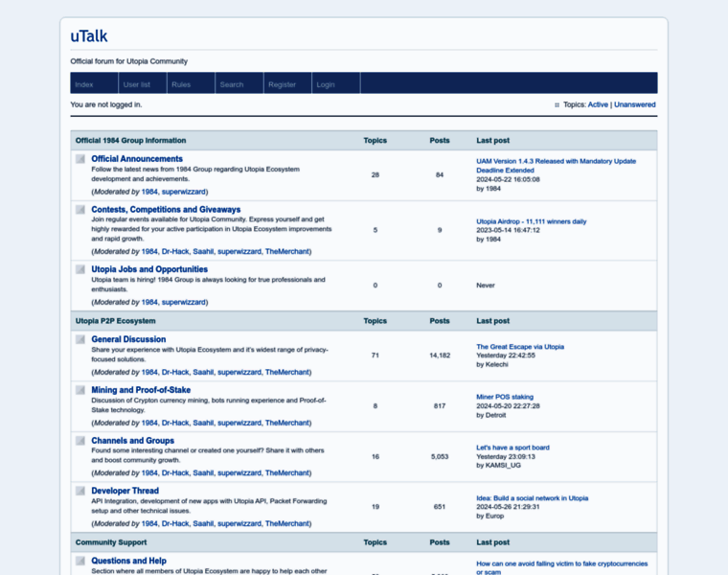This screenshot has width=728, height=575.
Task: Click the uTalk site title
Action: point(89,36)
